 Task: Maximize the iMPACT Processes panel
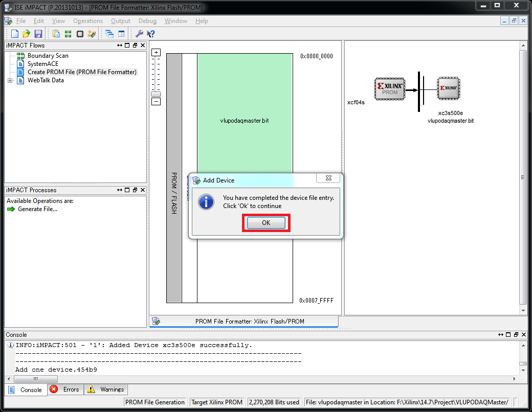point(127,190)
